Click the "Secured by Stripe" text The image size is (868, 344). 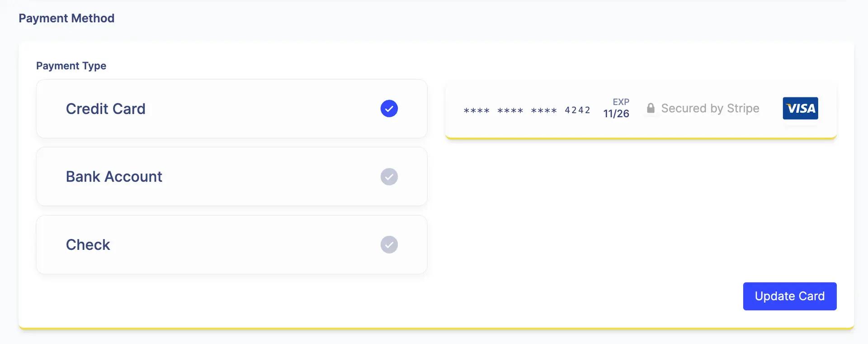pyautogui.click(x=710, y=109)
